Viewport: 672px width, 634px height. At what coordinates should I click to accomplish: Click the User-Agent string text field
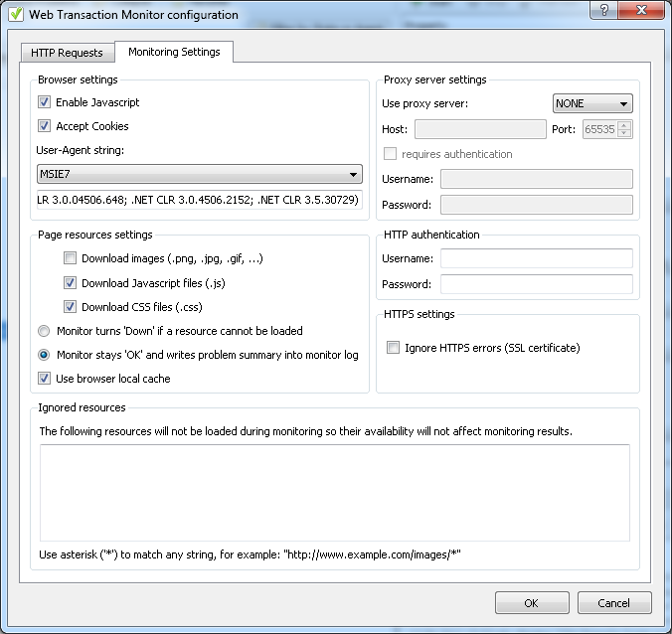tap(199, 200)
